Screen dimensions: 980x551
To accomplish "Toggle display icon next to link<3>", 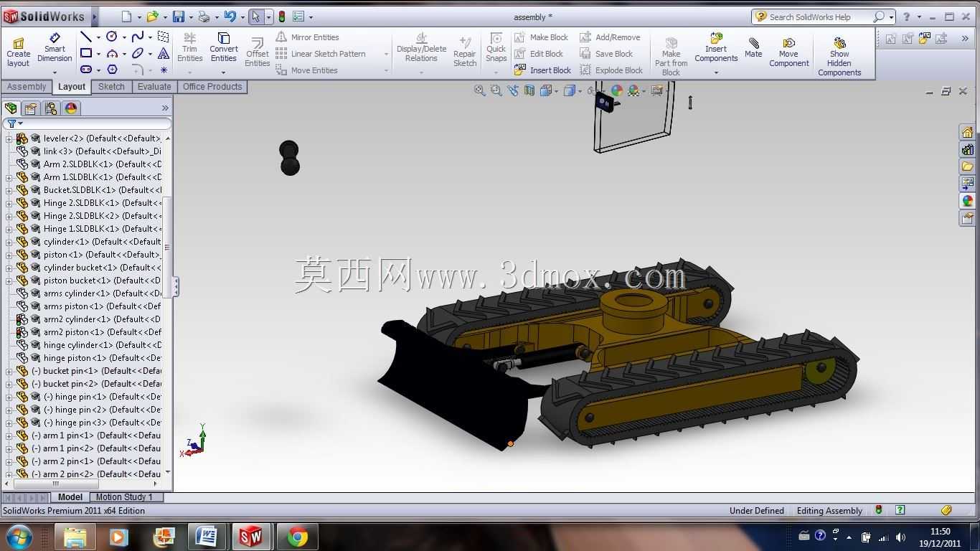I will 35,151.
